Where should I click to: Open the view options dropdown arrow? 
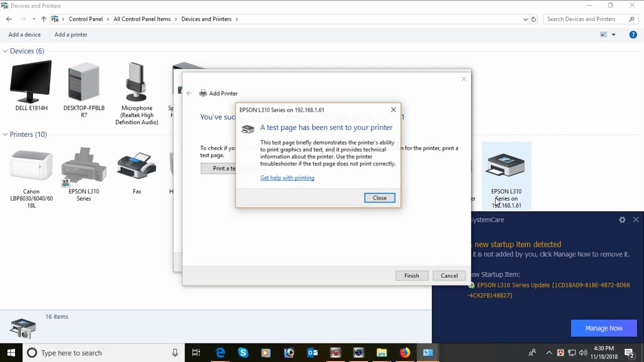(613, 35)
